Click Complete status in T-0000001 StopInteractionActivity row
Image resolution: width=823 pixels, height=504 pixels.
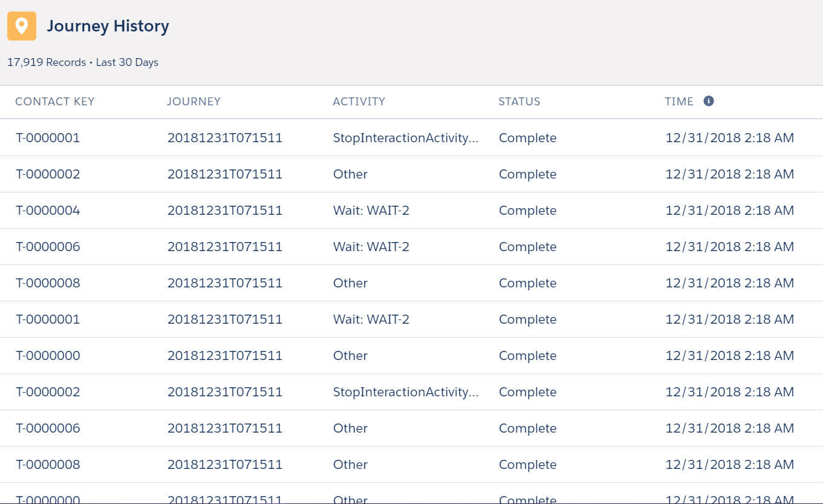tap(528, 138)
